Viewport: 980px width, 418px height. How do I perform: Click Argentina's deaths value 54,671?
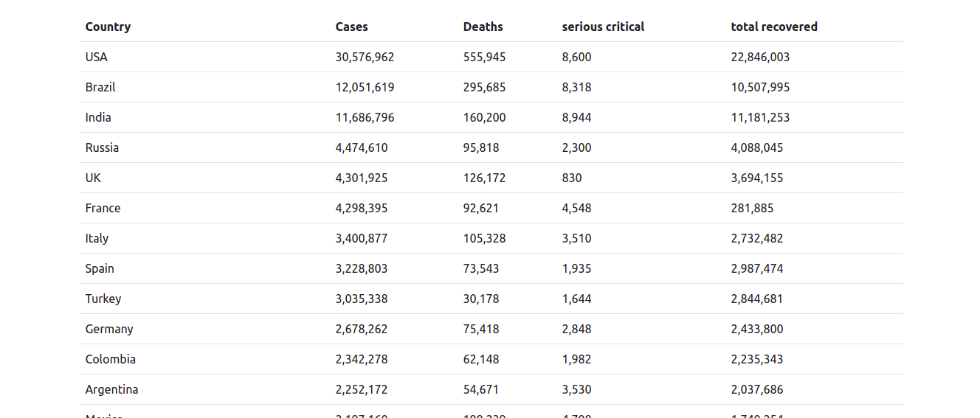tap(481, 389)
